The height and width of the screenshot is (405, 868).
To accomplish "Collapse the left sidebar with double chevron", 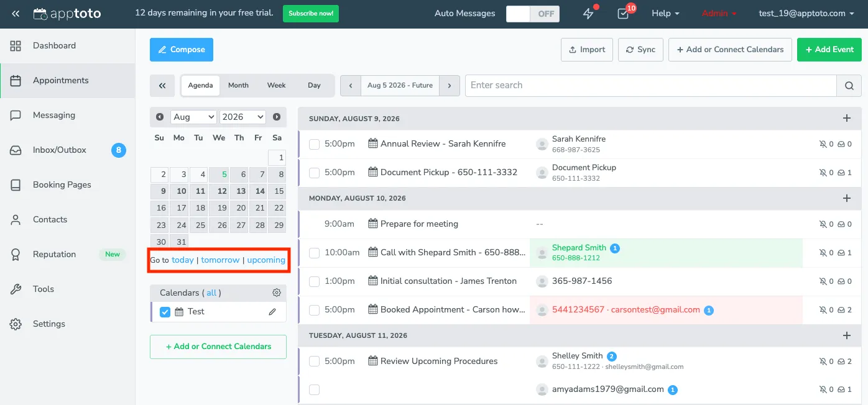I will 16,14.
